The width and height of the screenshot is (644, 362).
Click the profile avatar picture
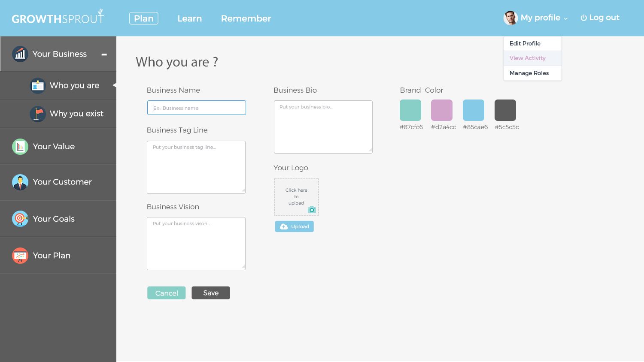click(510, 18)
